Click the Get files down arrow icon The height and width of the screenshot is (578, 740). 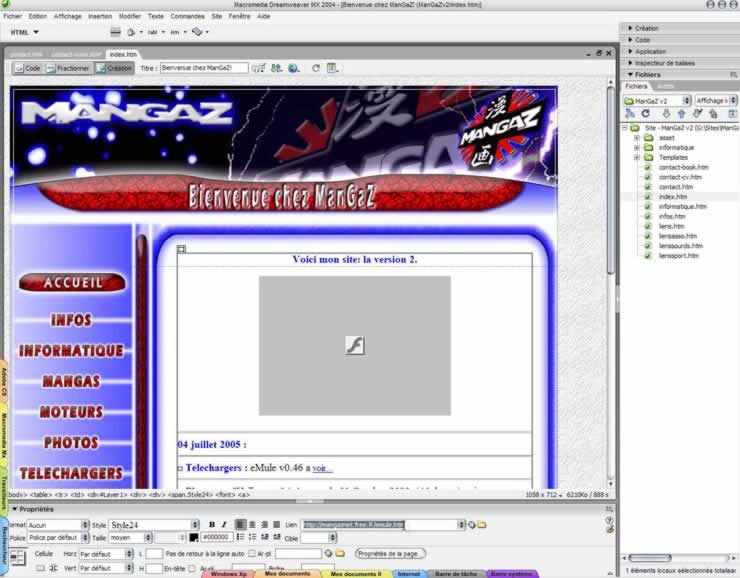pyautogui.click(x=666, y=114)
